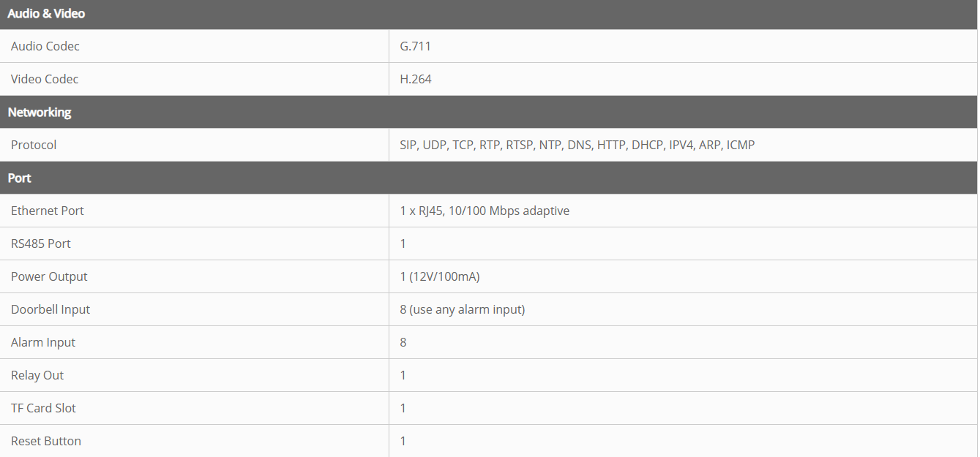The width and height of the screenshot is (980, 457).
Task: Click the Port section header
Action: click(20, 178)
